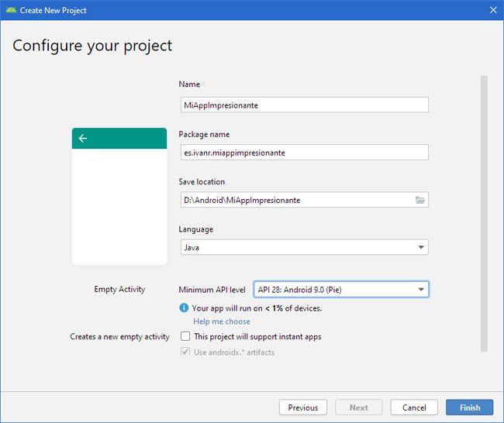This screenshot has height=423, width=504.
Task: Enable instant apps support checkbox
Action: click(x=185, y=336)
